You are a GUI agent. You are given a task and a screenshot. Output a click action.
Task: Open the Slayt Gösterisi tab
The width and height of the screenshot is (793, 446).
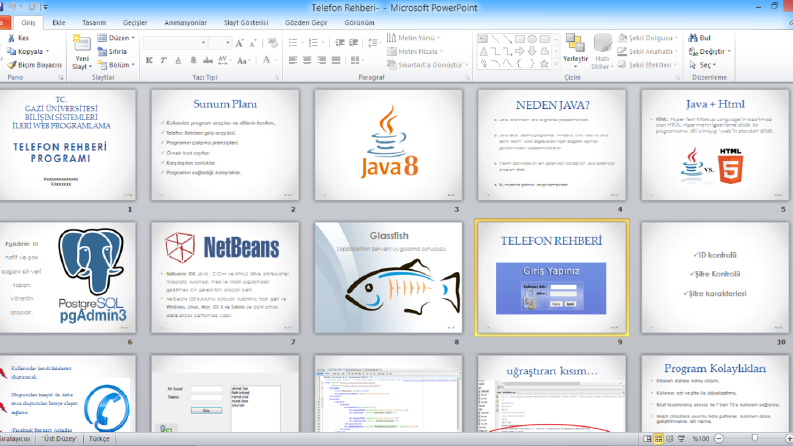pos(246,23)
